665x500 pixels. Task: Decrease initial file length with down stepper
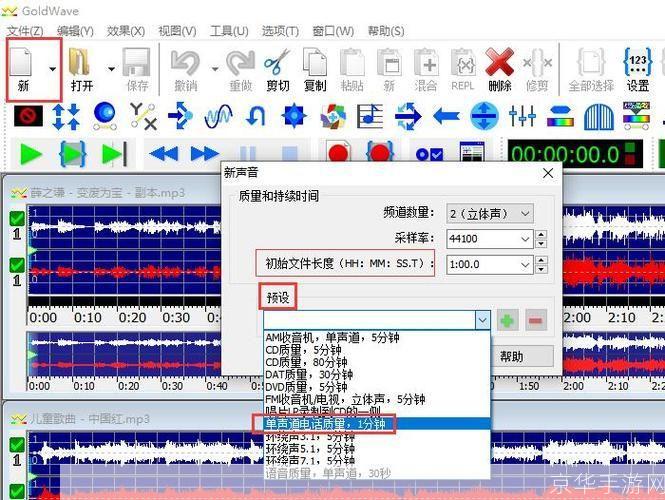[x=541, y=269]
